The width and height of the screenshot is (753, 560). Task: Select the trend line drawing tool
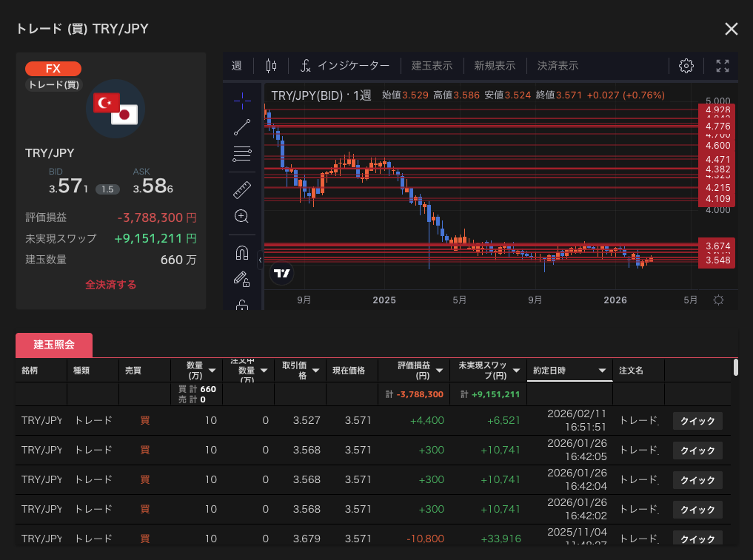point(242,127)
